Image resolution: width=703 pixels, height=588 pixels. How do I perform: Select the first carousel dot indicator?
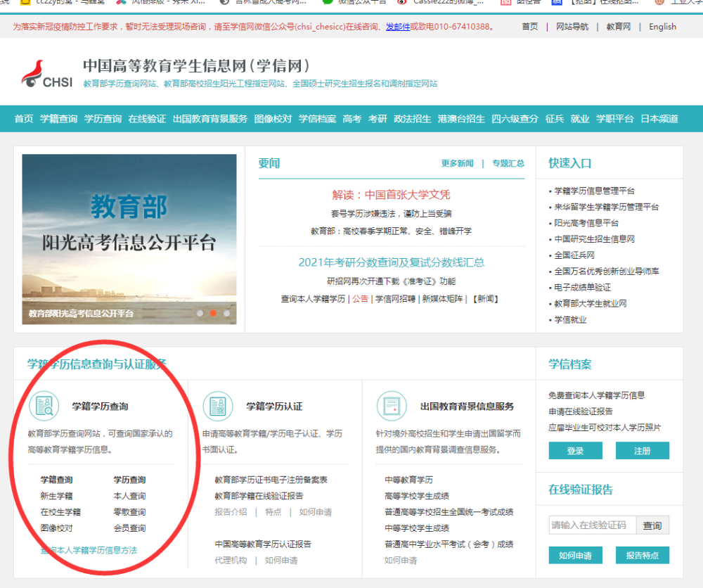click(200, 313)
